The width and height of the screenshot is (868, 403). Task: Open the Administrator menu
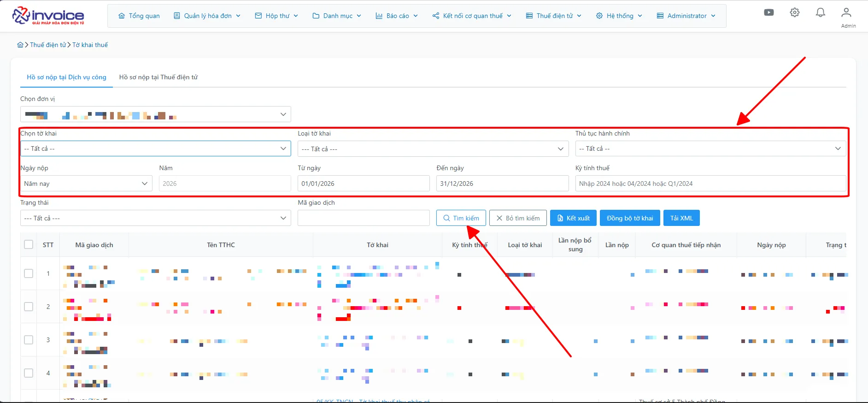[x=686, y=16]
